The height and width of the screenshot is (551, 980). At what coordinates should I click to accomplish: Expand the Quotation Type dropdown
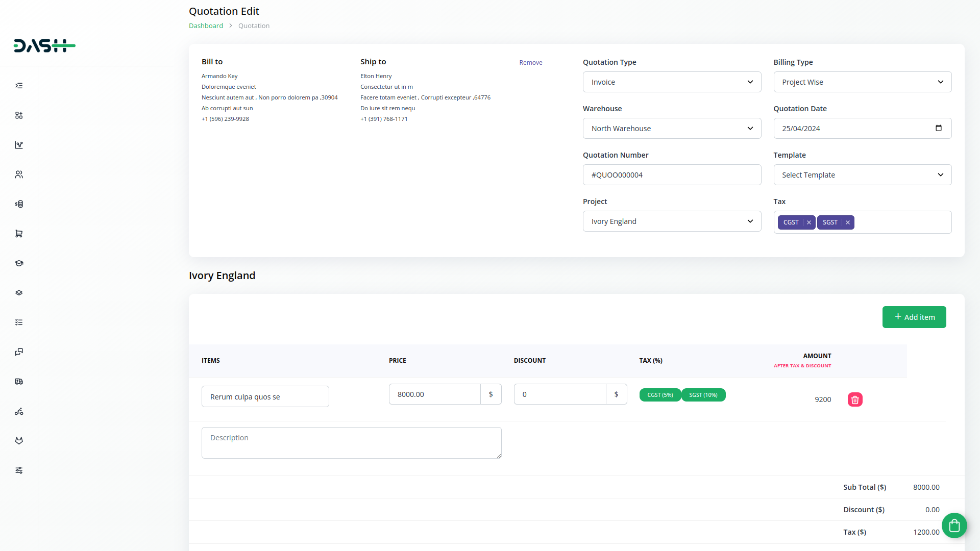pos(672,82)
